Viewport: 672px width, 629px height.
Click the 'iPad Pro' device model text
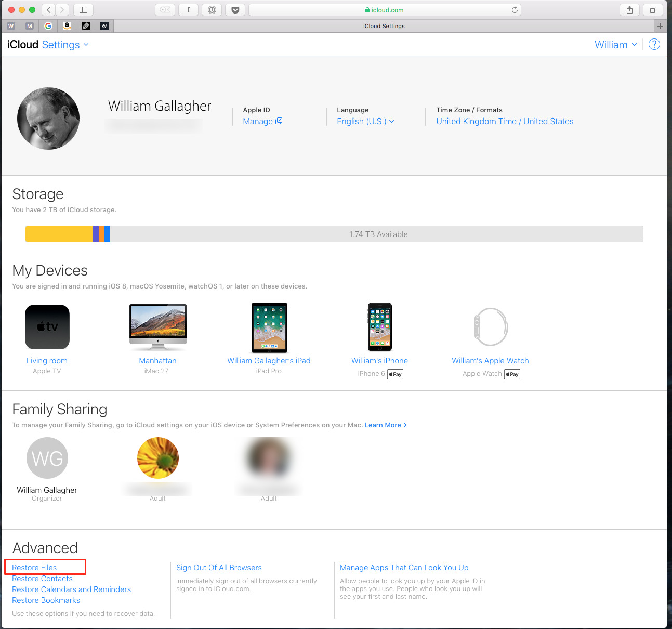[269, 371]
